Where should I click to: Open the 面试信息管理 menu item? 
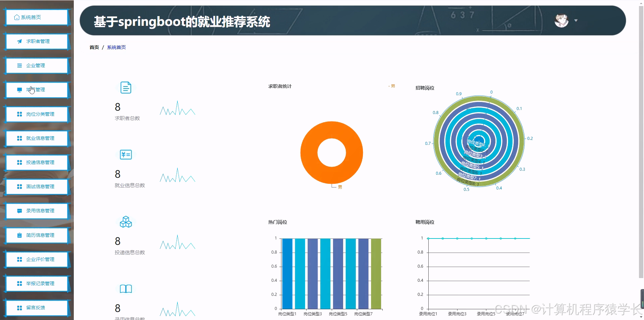click(36, 186)
